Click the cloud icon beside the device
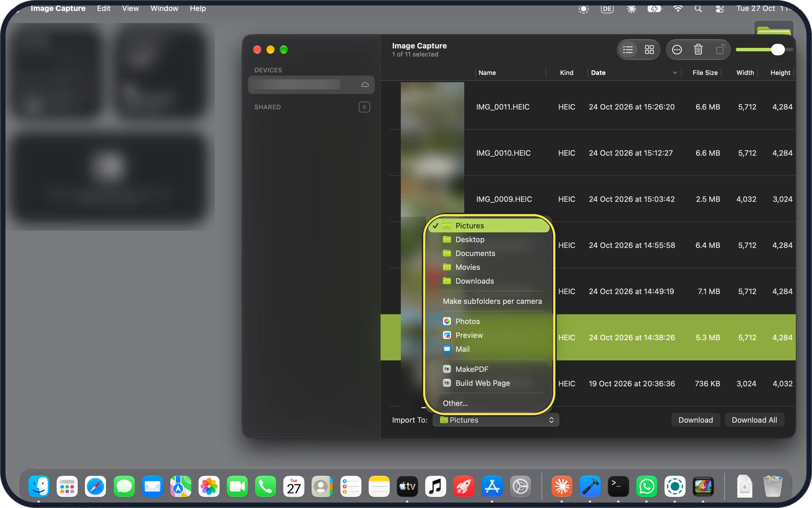 (365, 85)
